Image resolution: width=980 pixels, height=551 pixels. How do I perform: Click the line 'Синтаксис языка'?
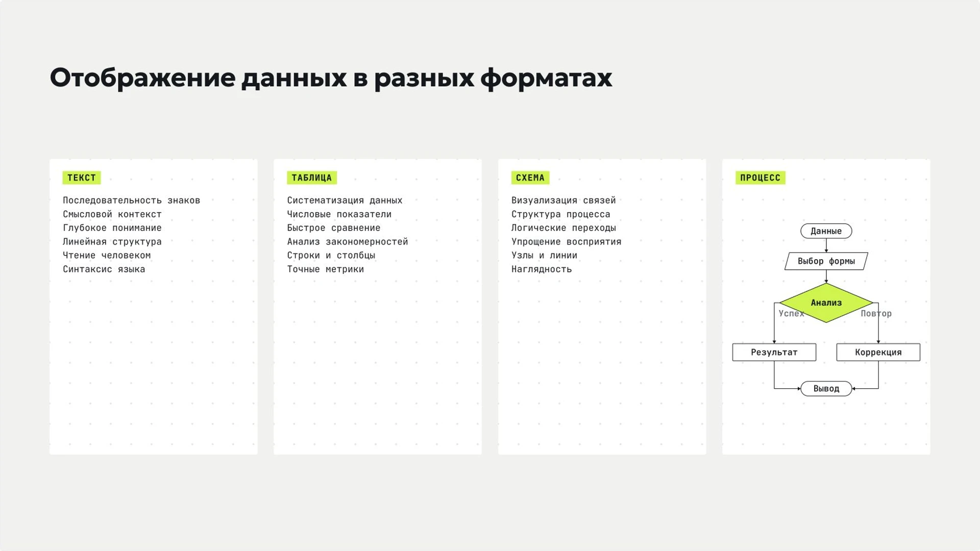pos(104,269)
